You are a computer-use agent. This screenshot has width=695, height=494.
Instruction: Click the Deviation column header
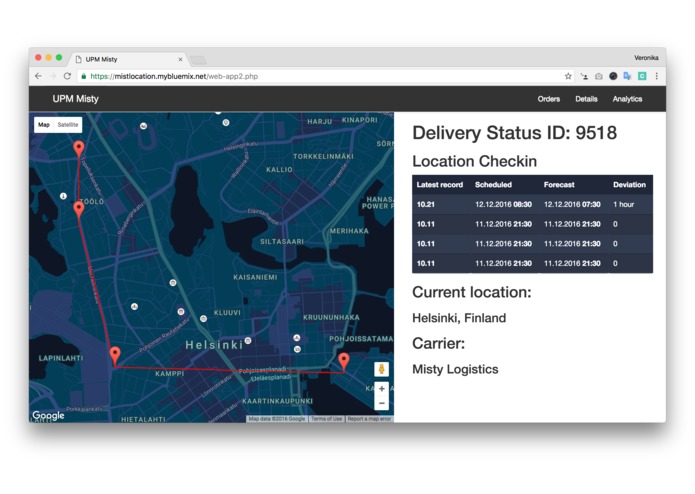[629, 185]
